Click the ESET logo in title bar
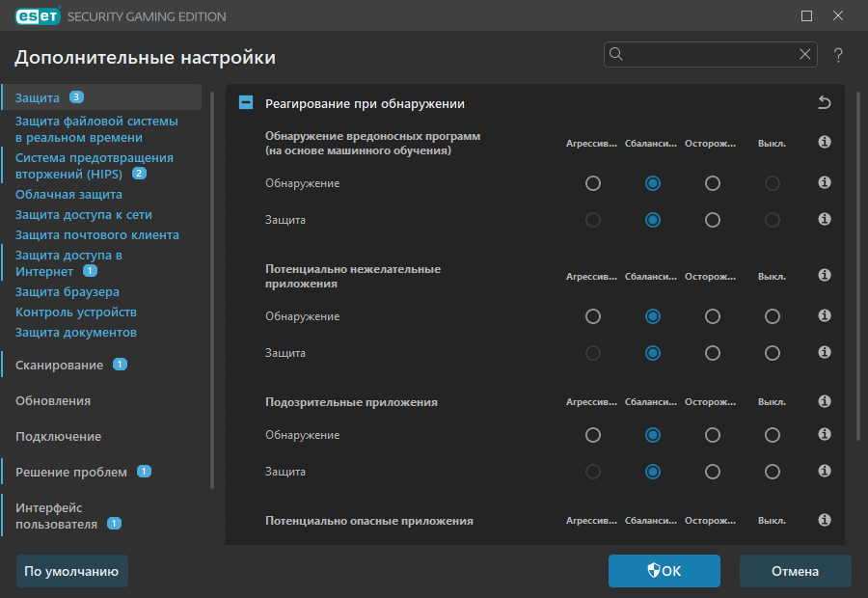The height and width of the screenshot is (598, 868). coord(38,16)
